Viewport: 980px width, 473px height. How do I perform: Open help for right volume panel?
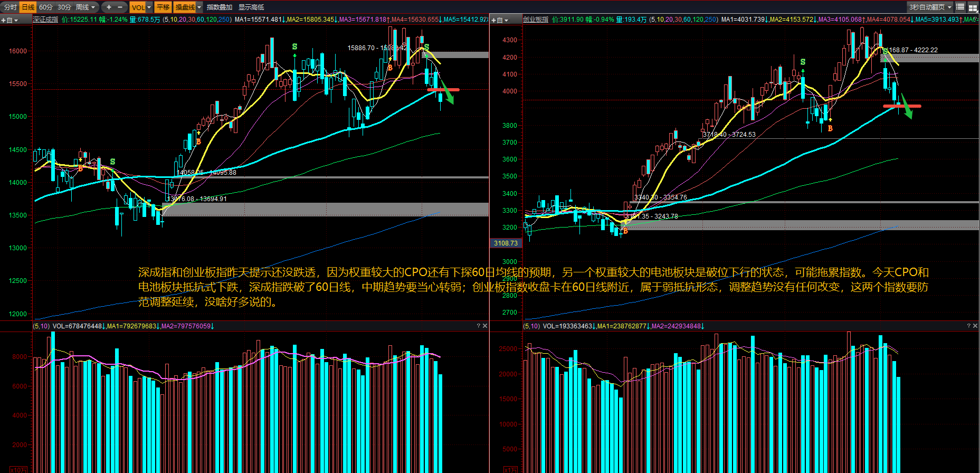coord(969,326)
